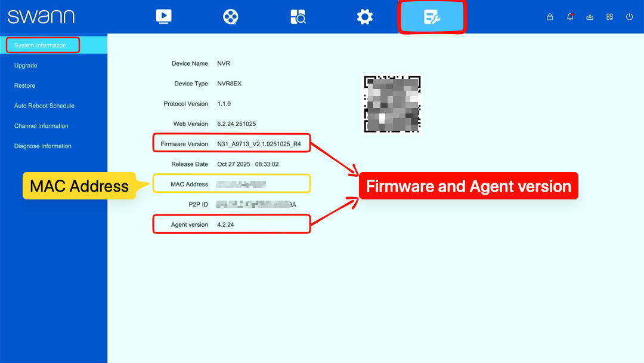Open Auto Reboot Schedule page

coord(44,106)
